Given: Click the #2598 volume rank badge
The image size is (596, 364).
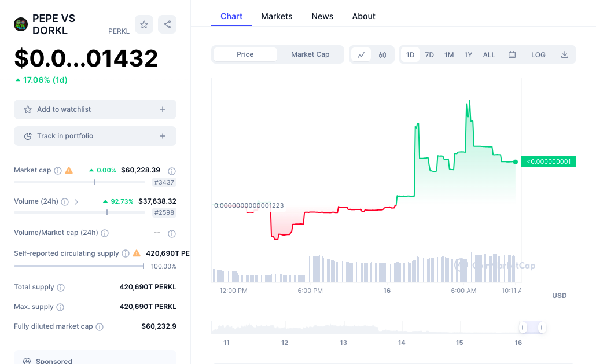Looking at the screenshot, I should (x=164, y=212).
